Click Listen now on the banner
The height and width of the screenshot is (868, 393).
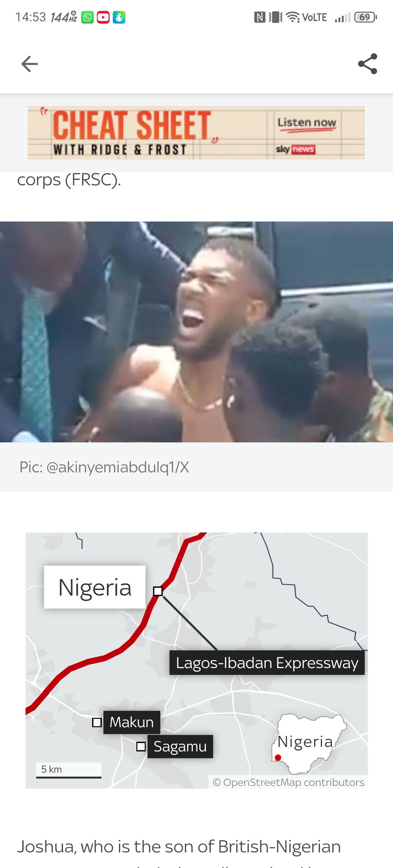point(307,122)
